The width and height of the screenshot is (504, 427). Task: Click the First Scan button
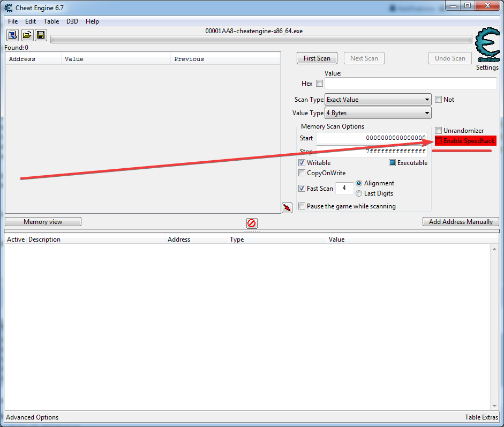(x=317, y=58)
